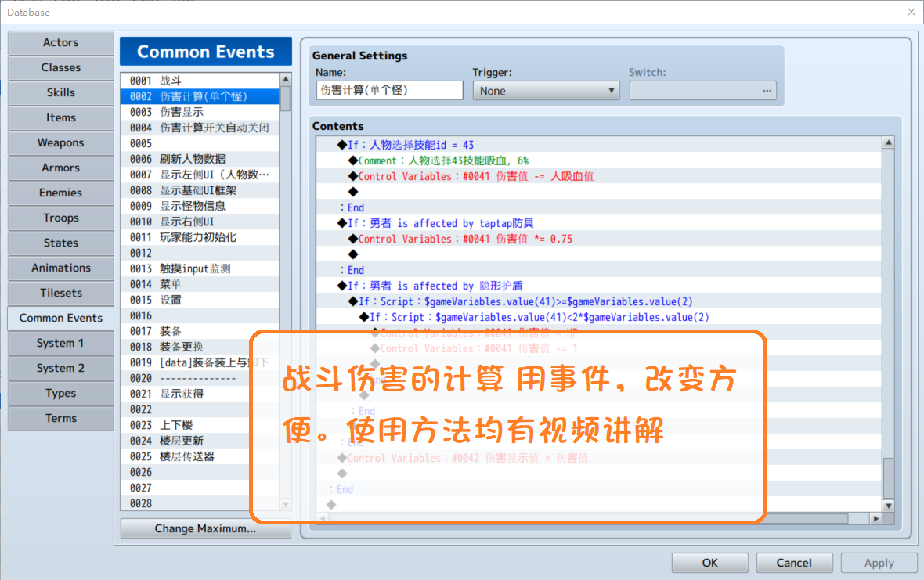Select Control Variables 伤害值 *= 0.75 line
The width and height of the screenshot is (924, 580).
[x=599, y=239]
